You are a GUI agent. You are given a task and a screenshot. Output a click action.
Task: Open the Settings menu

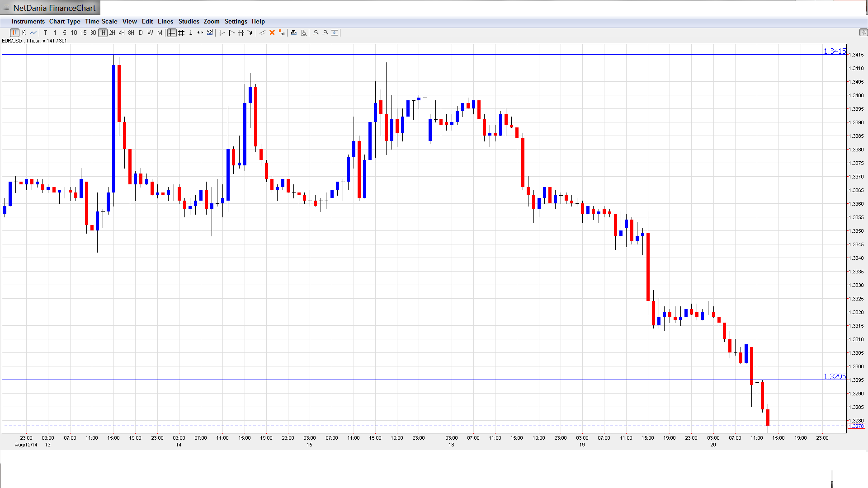(236, 21)
